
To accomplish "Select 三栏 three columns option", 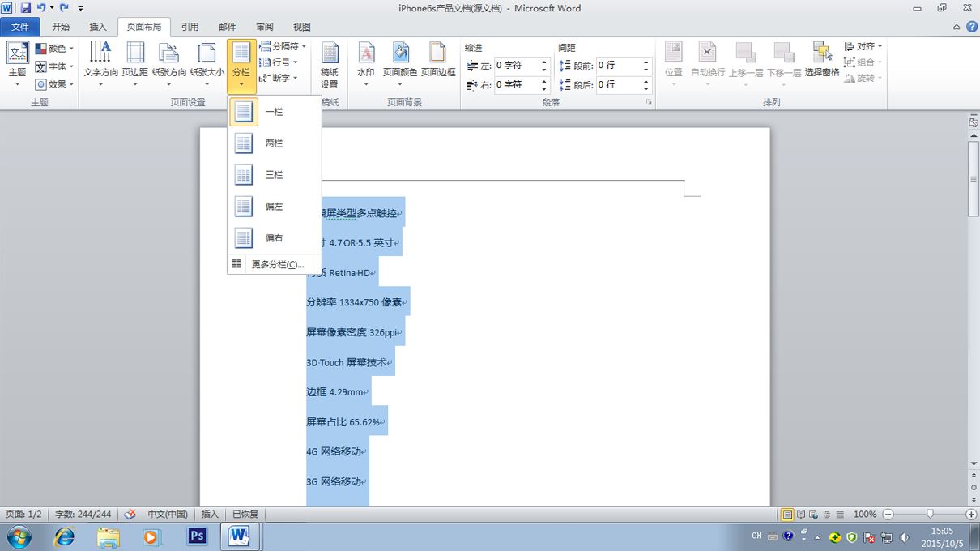I will pyautogui.click(x=274, y=175).
